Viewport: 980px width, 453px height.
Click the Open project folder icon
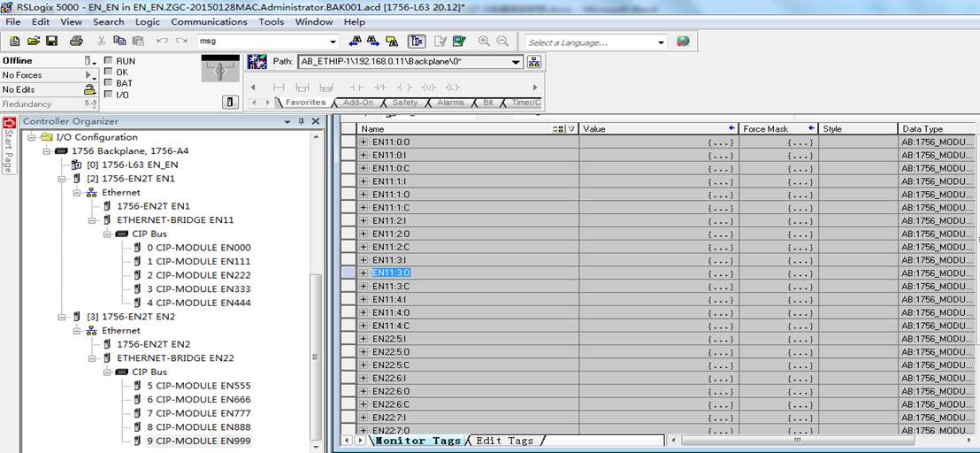point(33,42)
